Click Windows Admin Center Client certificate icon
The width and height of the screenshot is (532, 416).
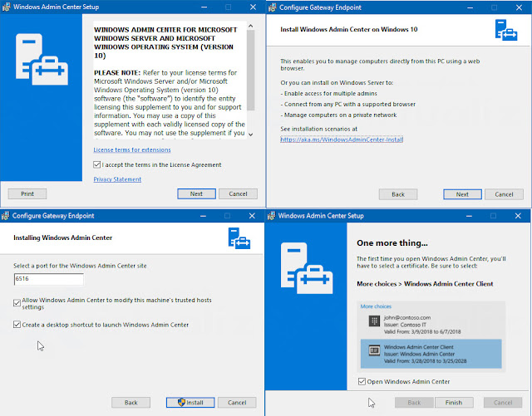pos(374,350)
